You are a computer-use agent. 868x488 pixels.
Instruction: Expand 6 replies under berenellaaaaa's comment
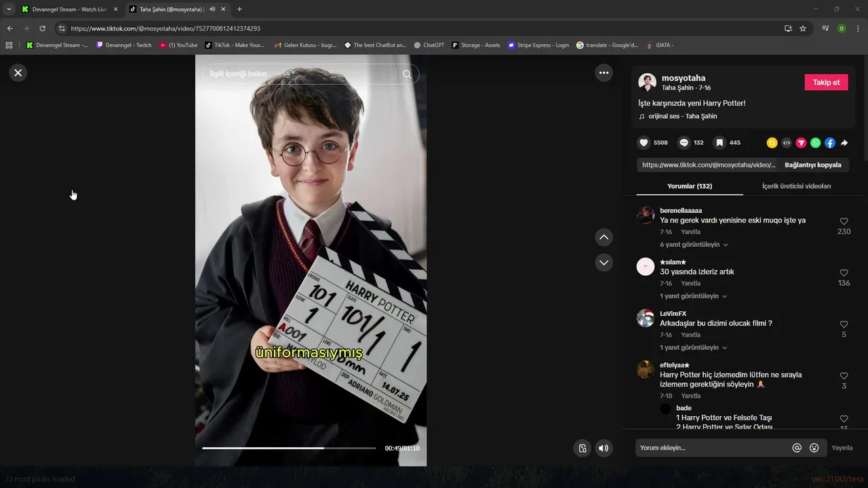(x=694, y=245)
